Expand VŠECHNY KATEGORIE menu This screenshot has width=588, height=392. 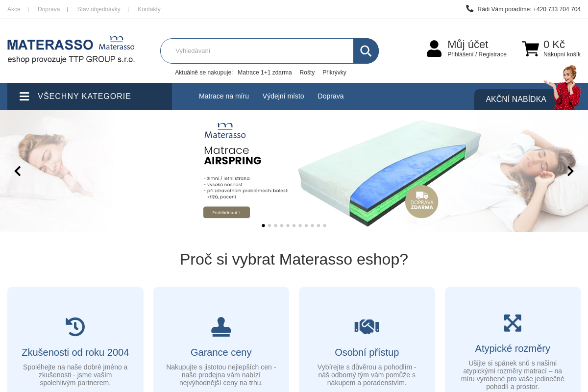tap(90, 97)
